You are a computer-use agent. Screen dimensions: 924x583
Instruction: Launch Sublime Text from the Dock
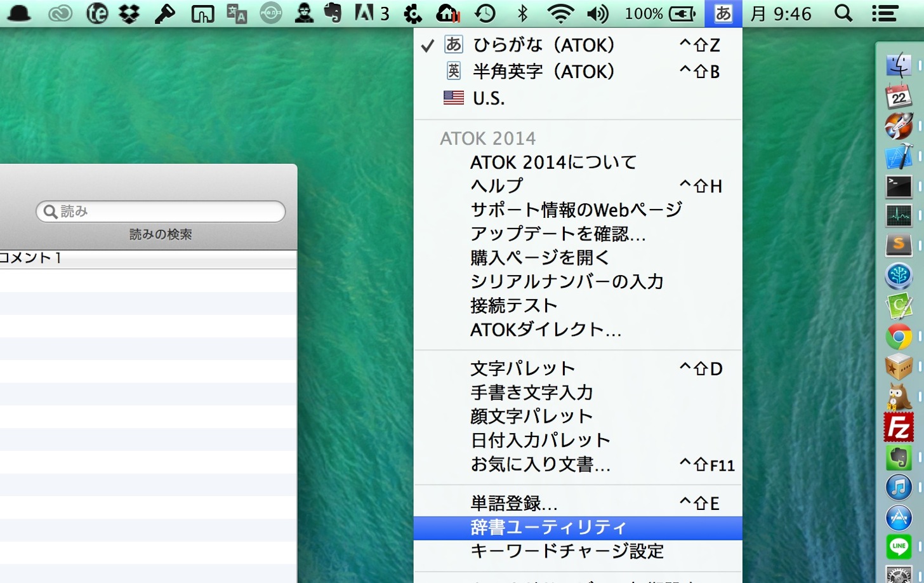[x=899, y=245]
